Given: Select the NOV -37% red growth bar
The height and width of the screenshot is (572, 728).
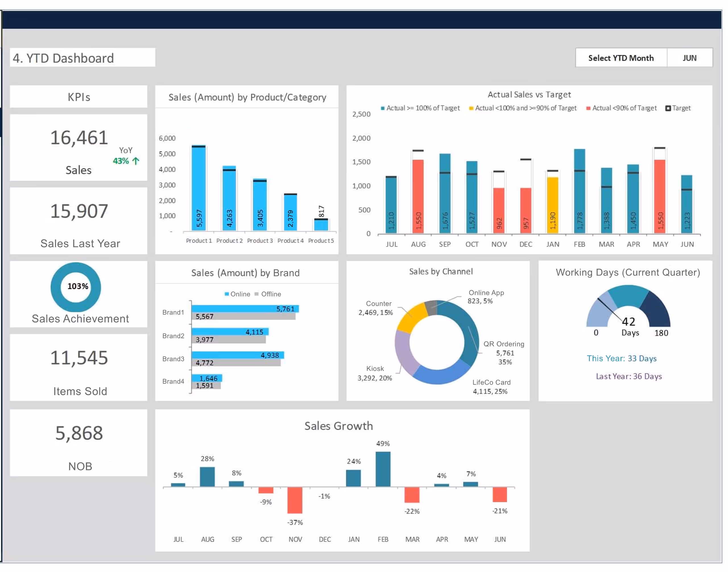Looking at the screenshot, I should tap(295, 500).
